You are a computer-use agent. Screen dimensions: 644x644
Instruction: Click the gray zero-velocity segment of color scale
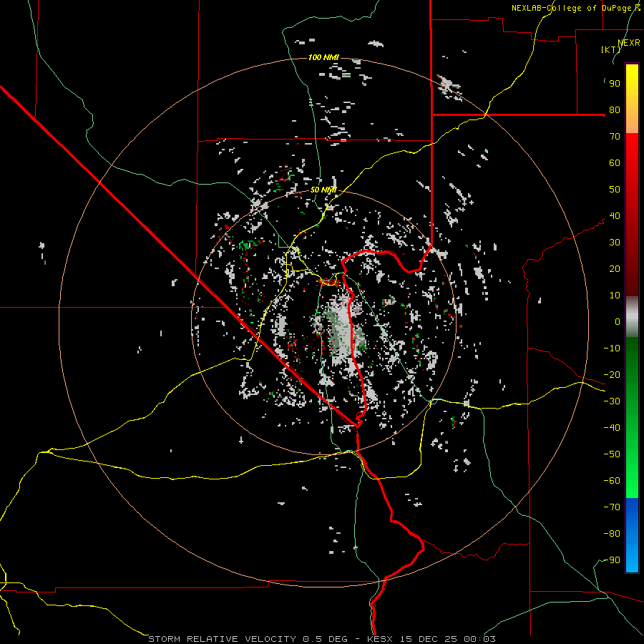pyautogui.click(x=632, y=317)
